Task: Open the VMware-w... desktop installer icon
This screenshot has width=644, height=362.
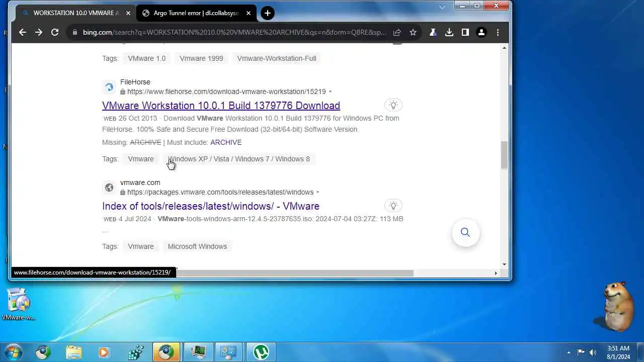Action: click(x=19, y=304)
